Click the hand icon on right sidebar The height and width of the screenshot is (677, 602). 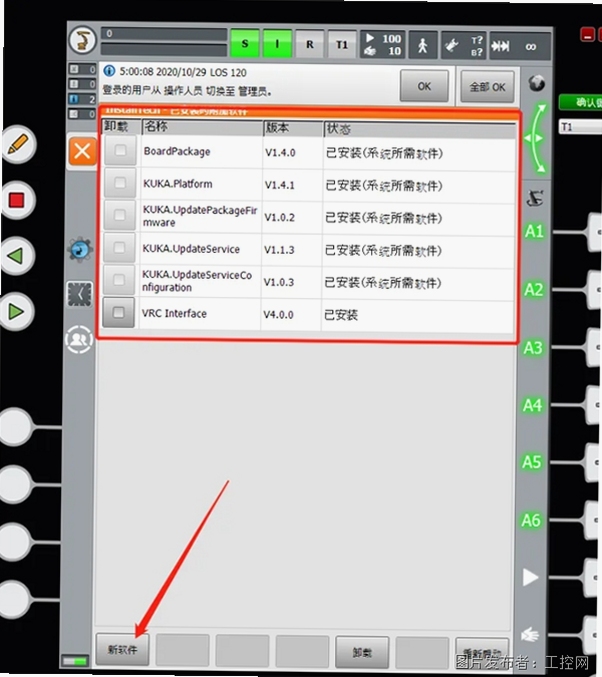point(530,635)
